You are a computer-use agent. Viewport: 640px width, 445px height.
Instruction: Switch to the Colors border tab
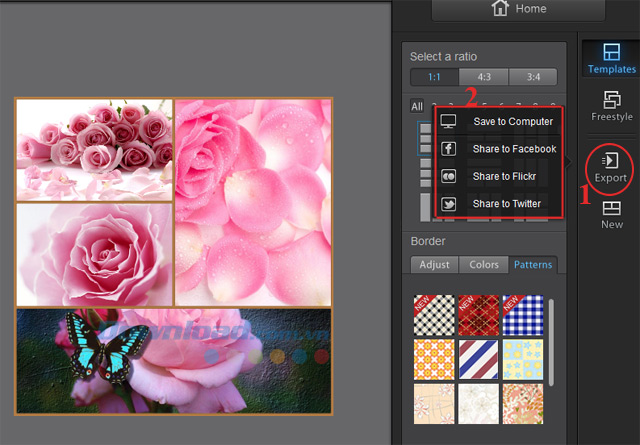pyautogui.click(x=482, y=265)
